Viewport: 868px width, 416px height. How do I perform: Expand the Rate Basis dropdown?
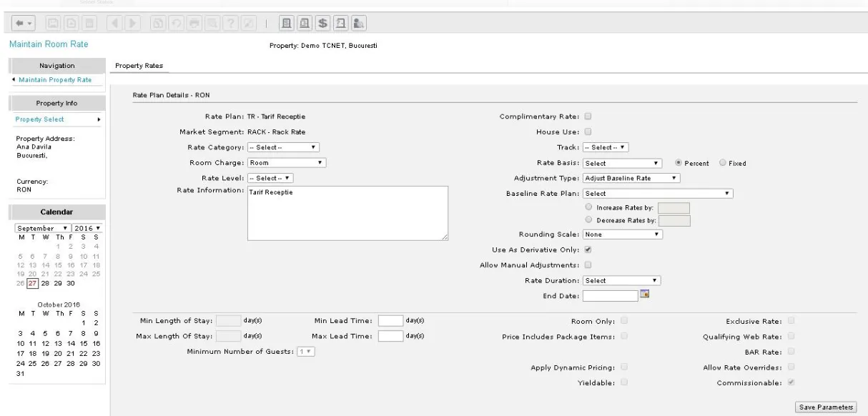coord(623,163)
